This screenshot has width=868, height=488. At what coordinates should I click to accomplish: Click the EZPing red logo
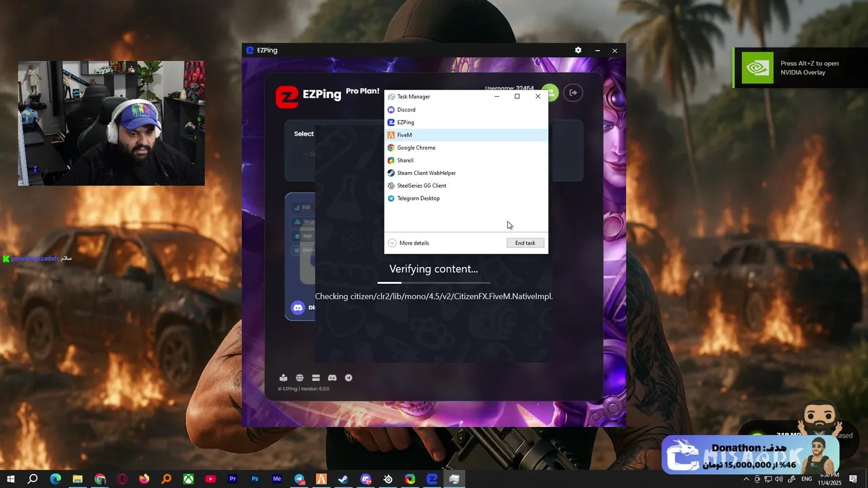287,97
